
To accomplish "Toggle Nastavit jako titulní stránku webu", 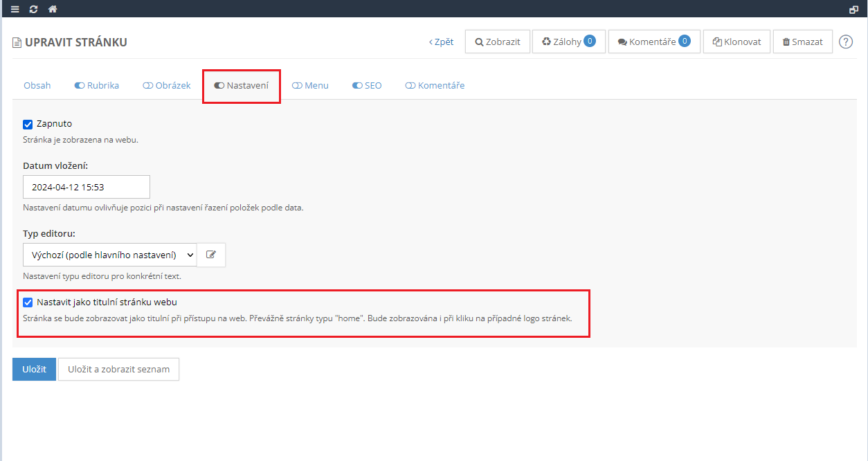I will click(x=28, y=302).
